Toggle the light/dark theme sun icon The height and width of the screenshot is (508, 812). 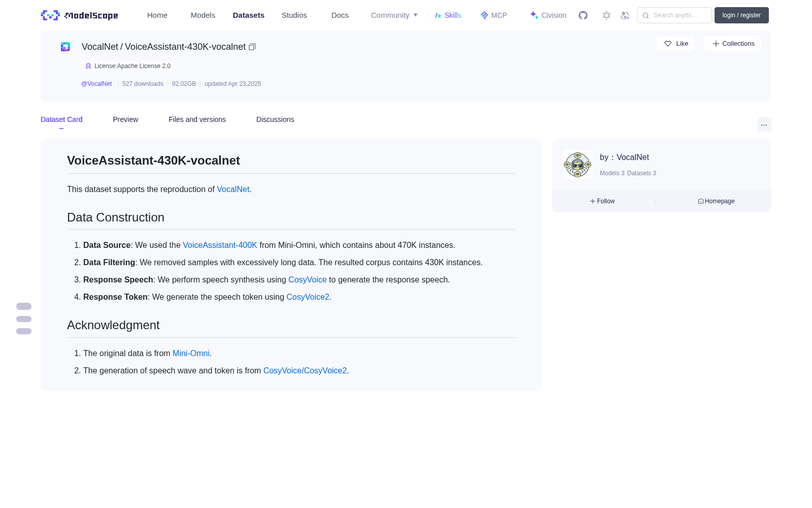606,15
